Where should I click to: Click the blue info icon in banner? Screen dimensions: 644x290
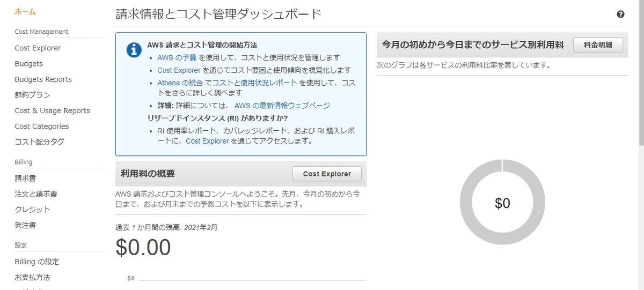pyautogui.click(x=134, y=49)
